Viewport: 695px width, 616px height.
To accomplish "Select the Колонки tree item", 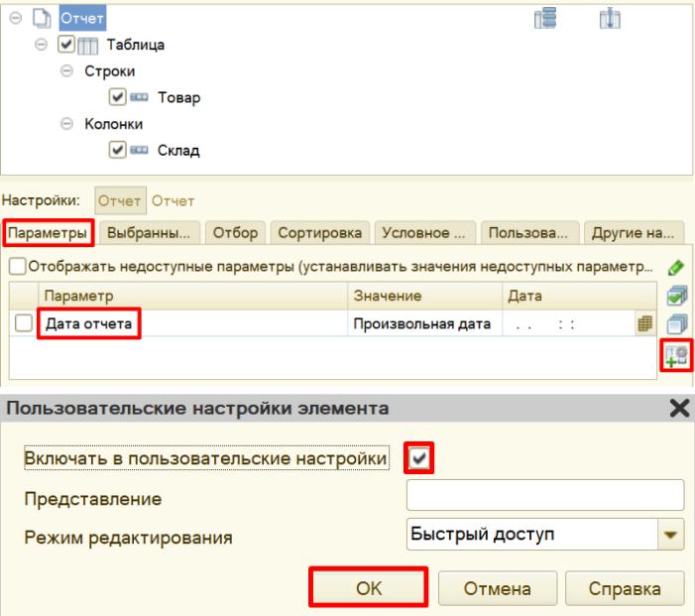I will coord(113,124).
